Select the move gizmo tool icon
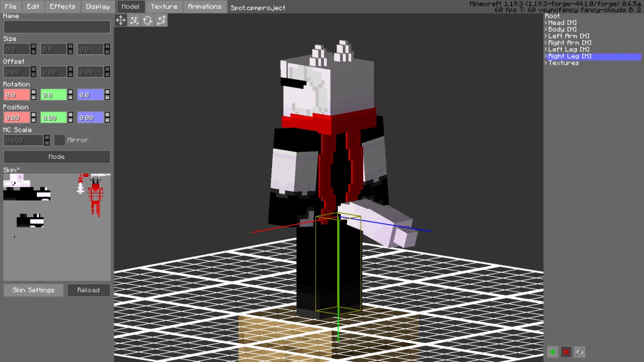The height and width of the screenshot is (362, 644). pyautogui.click(x=121, y=20)
